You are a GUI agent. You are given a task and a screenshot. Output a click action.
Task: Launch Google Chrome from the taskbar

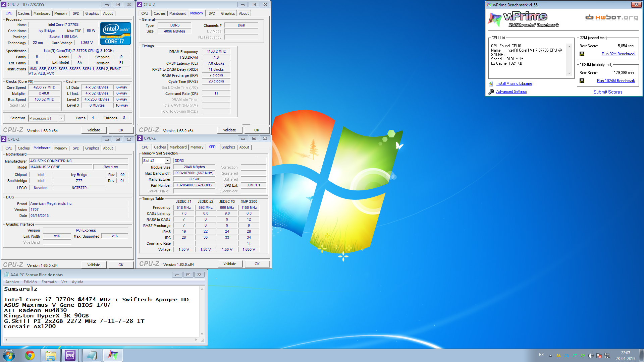(x=30, y=355)
